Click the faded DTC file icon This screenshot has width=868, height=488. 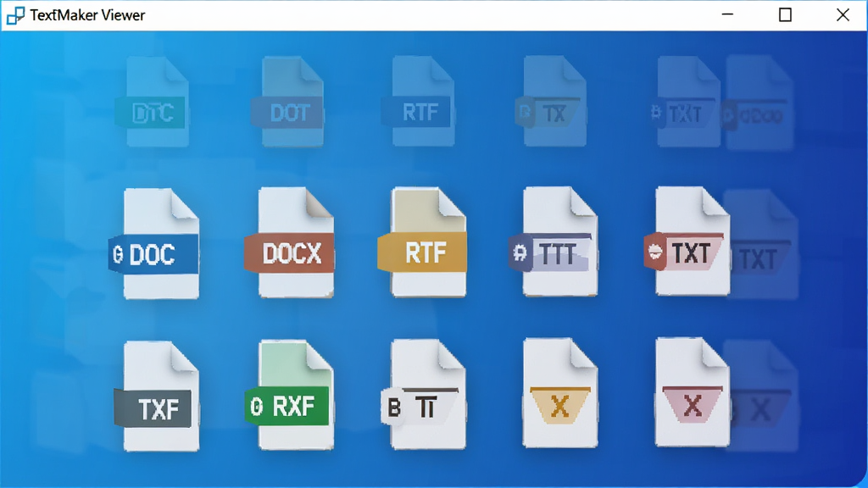point(153,102)
